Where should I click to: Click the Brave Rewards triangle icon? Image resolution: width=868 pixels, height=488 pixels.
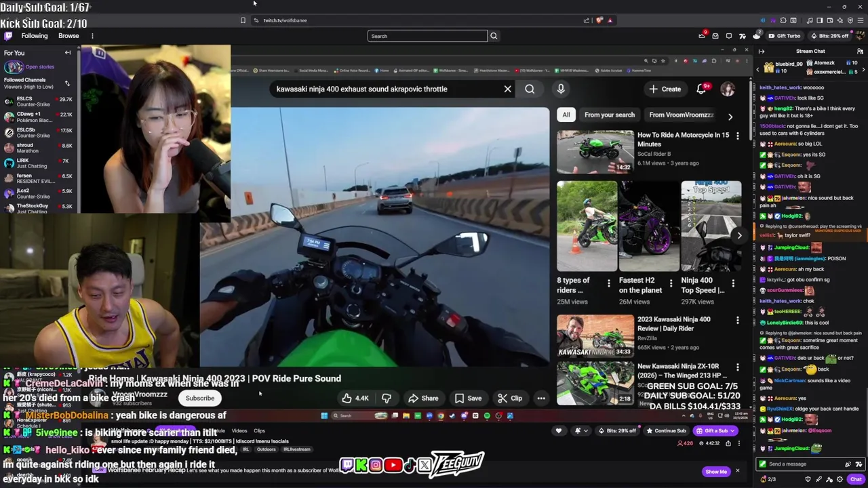(610, 20)
